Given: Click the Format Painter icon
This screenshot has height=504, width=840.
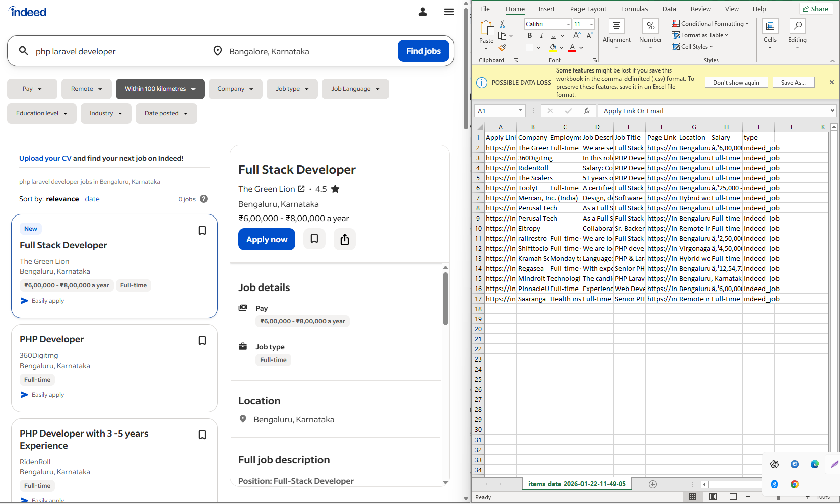Looking at the screenshot, I should pos(502,47).
